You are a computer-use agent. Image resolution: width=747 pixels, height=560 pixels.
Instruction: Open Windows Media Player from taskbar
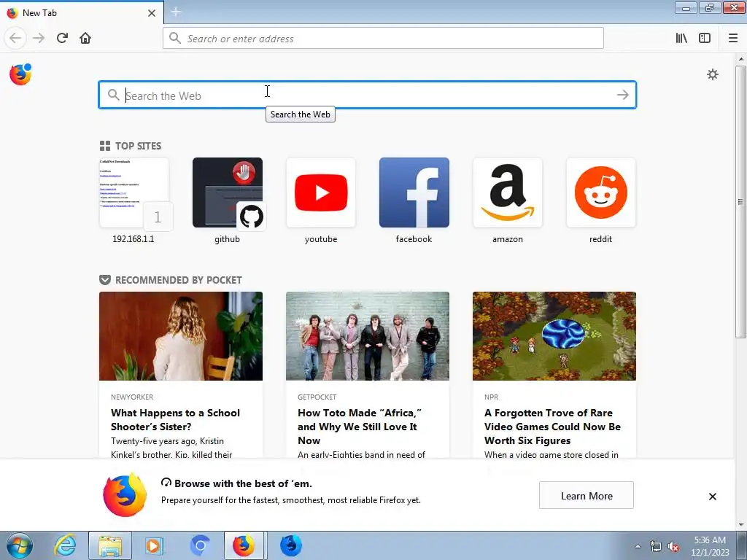pyautogui.click(x=155, y=545)
